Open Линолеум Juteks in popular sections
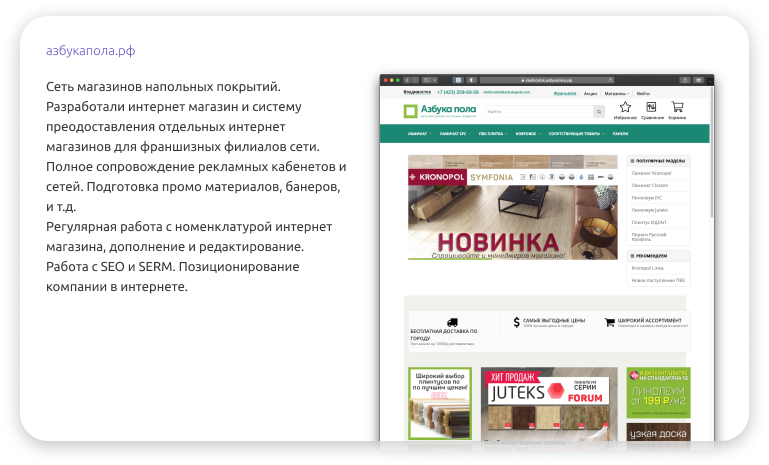This screenshot has width=769, height=465. pos(649,210)
